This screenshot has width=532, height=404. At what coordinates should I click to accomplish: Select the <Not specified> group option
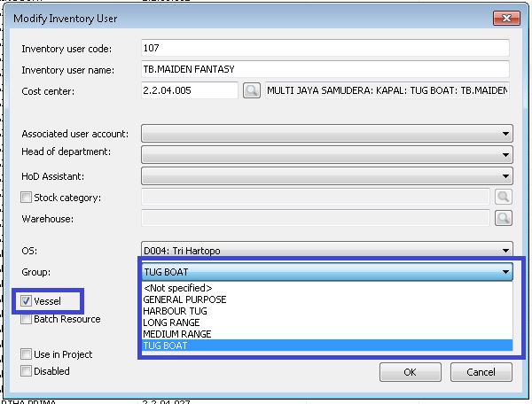click(177, 288)
